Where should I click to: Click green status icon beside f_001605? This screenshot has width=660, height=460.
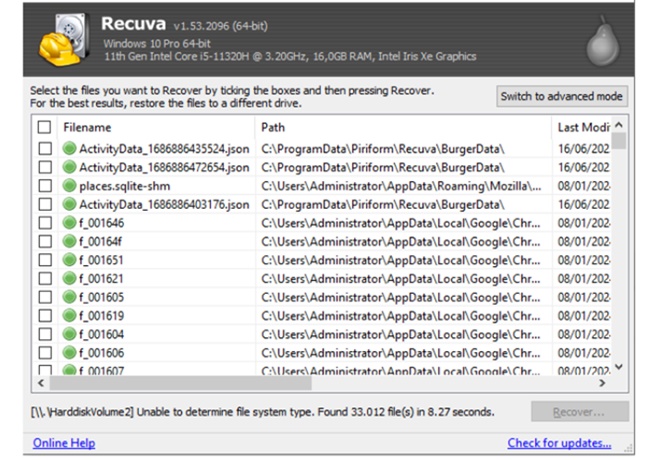(69, 297)
